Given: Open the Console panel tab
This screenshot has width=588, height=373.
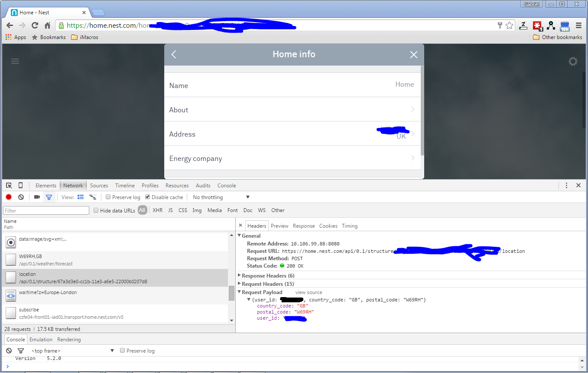Looking at the screenshot, I should click(x=227, y=186).
